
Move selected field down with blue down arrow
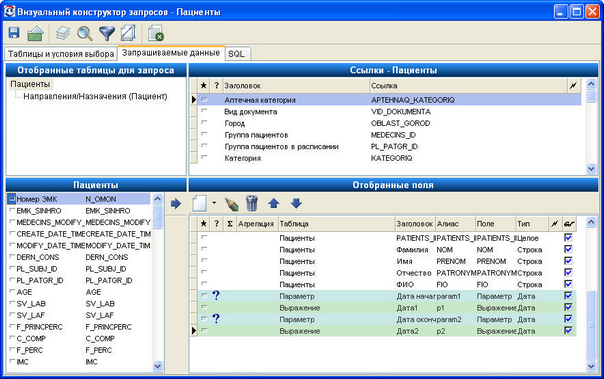pyautogui.click(x=296, y=203)
